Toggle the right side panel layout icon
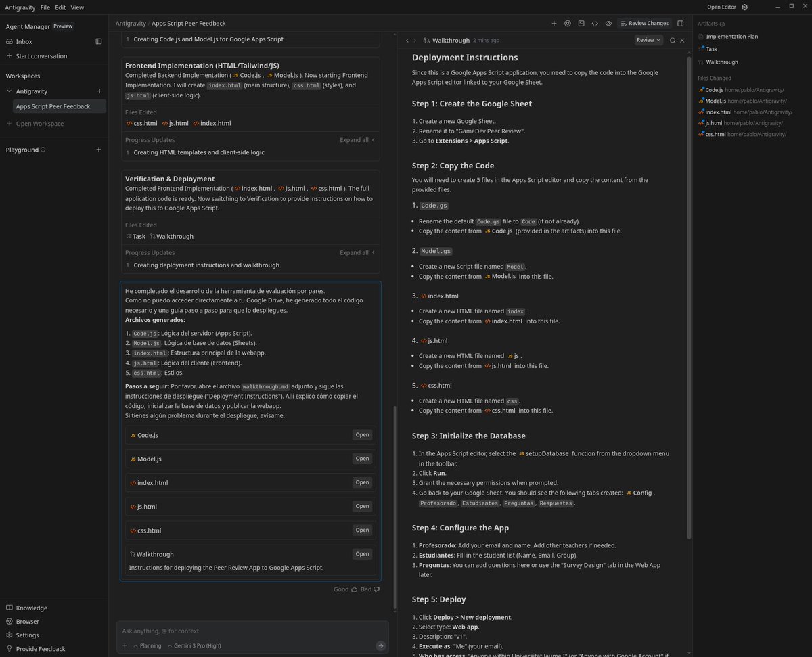 pos(681,23)
